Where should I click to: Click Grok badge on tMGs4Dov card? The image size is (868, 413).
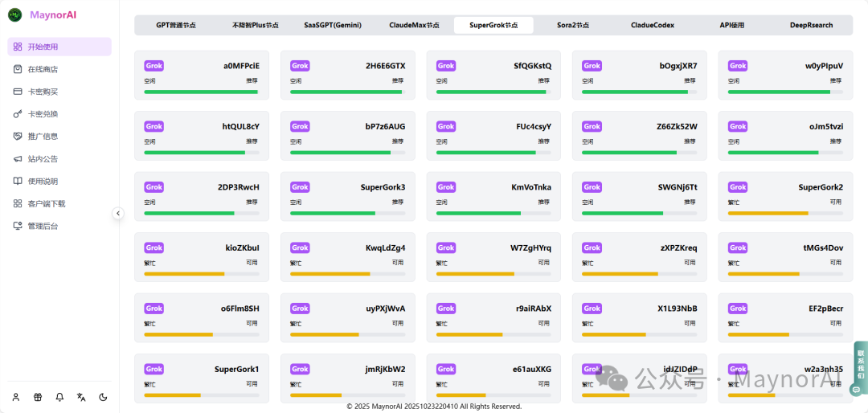[738, 248]
